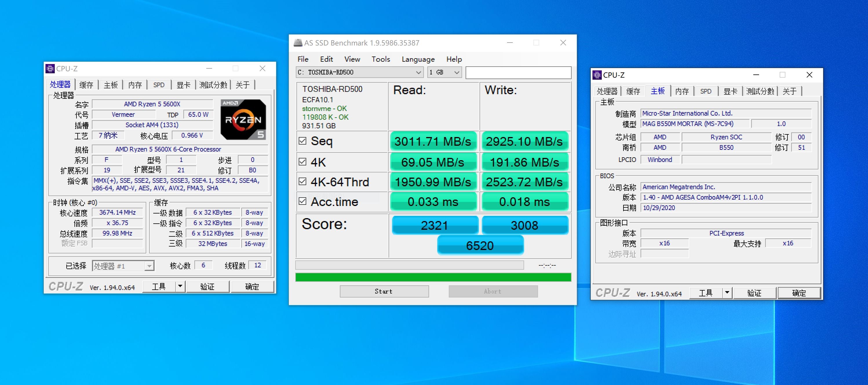Close the AS SSD Benchmark window
Image resolution: width=868 pixels, height=385 pixels.
[563, 43]
